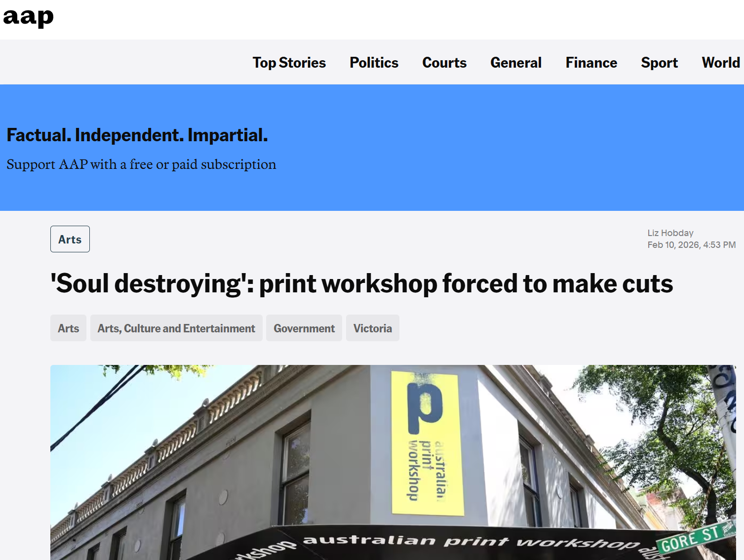Go to the Politics section
The image size is (744, 560).
374,63
